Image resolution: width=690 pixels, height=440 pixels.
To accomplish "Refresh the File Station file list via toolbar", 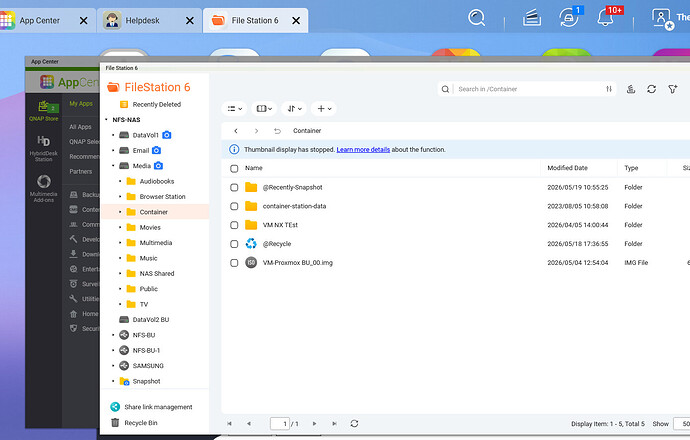I will coord(652,89).
